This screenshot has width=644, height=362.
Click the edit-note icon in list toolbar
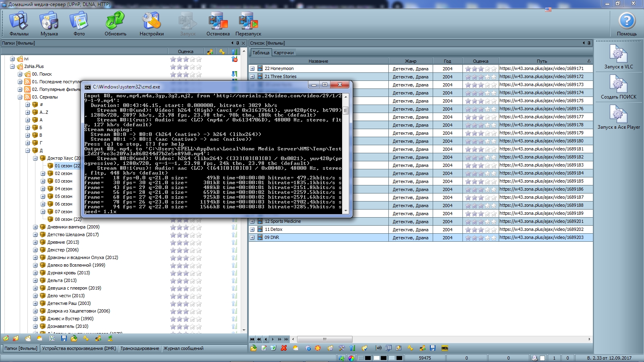[x=264, y=348]
